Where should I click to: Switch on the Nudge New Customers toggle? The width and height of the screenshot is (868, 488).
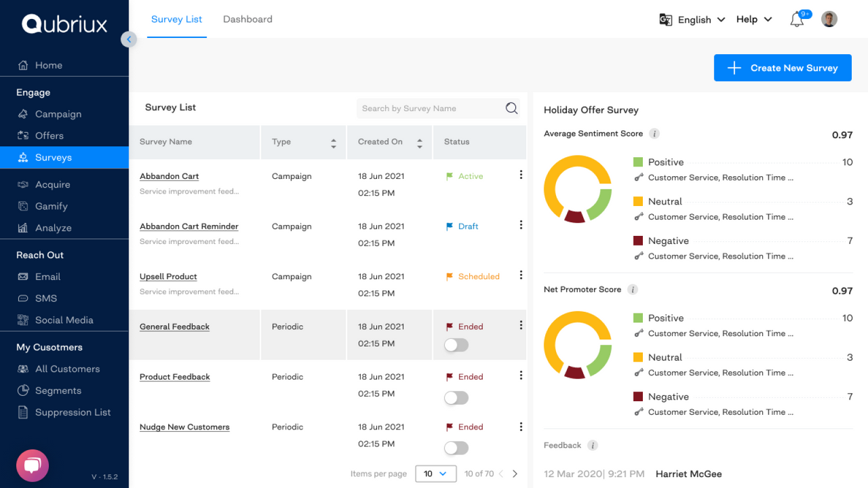(456, 448)
